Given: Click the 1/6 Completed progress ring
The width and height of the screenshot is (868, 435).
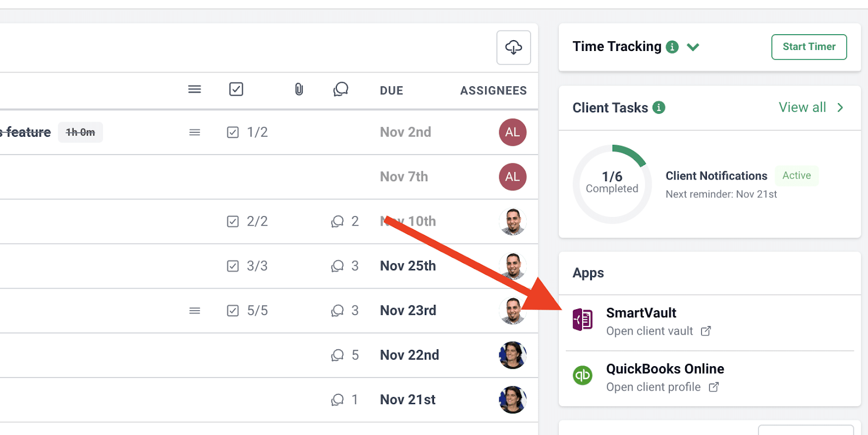Looking at the screenshot, I should click(x=612, y=183).
